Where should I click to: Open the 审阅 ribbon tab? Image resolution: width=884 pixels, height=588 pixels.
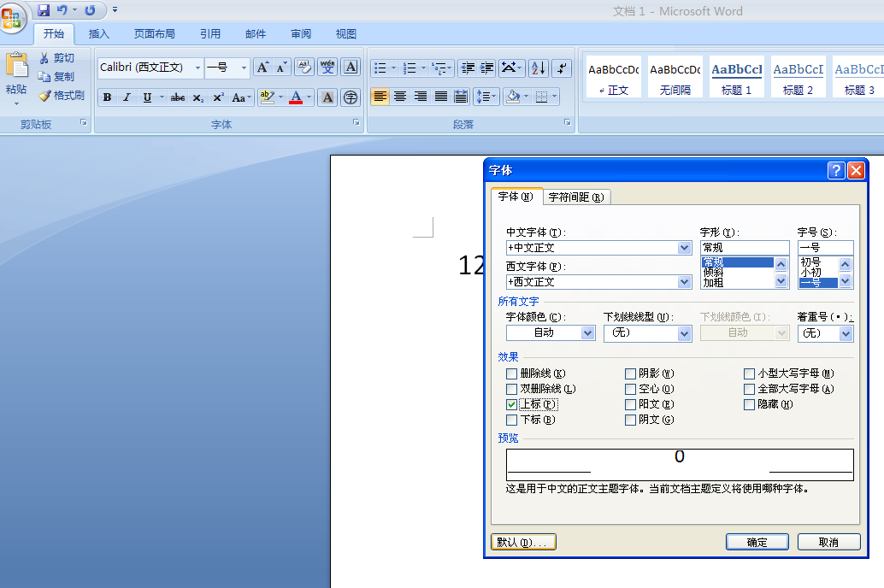pyautogui.click(x=301, y=34)
